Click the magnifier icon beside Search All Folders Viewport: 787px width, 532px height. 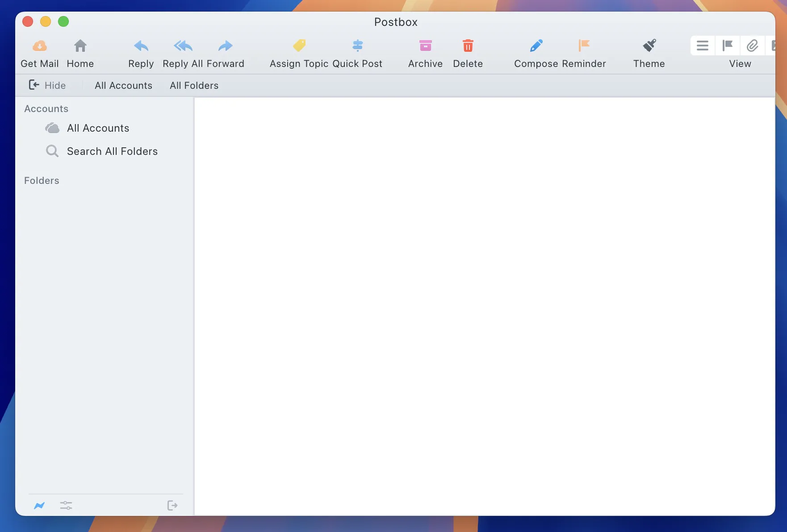click(52, 151)
